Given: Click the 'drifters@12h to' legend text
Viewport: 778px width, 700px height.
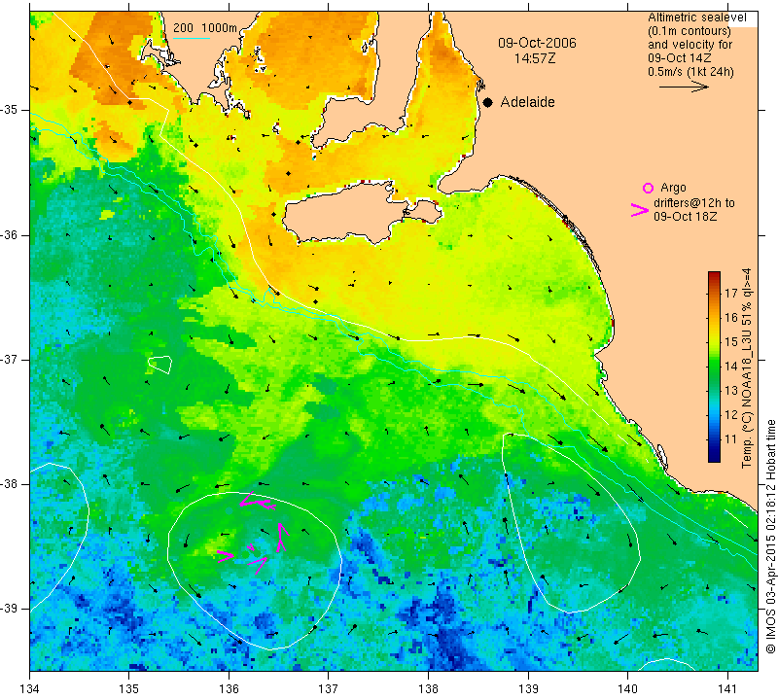Looking at the screenshot, I should tap(694, 203).
